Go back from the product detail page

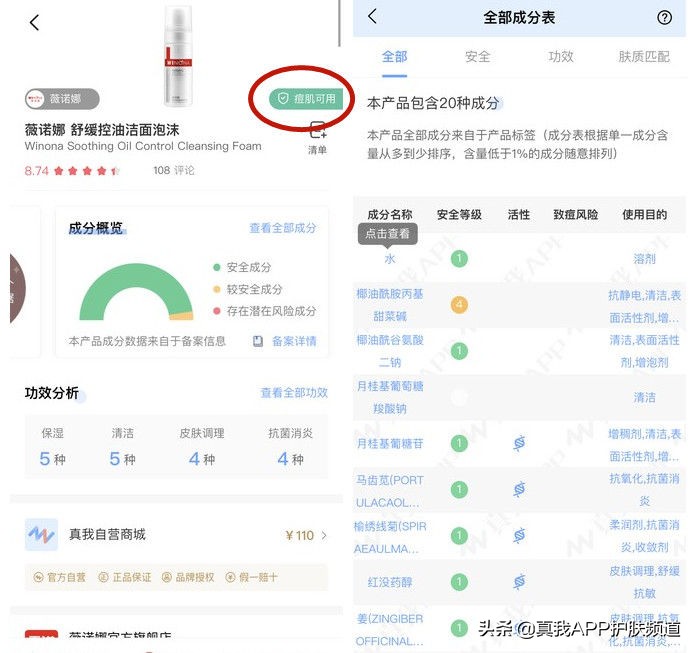pyautogui.click(x=34, y=22)
